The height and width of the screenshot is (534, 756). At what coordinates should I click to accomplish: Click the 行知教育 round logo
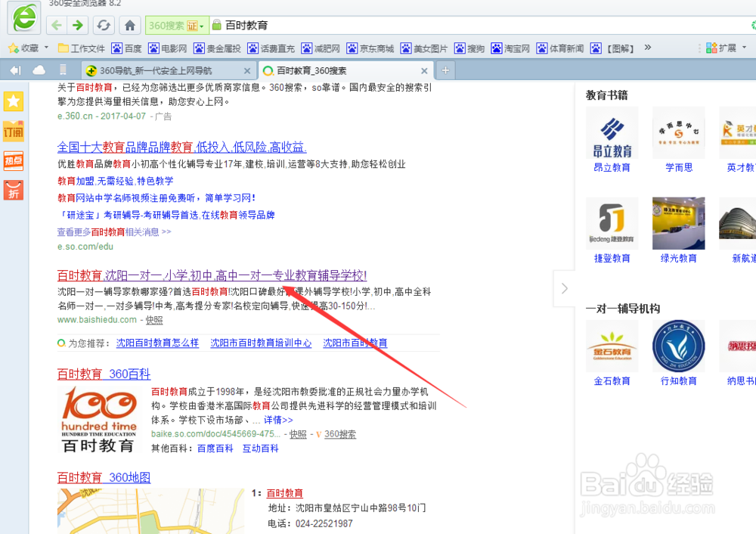point(678,346)
